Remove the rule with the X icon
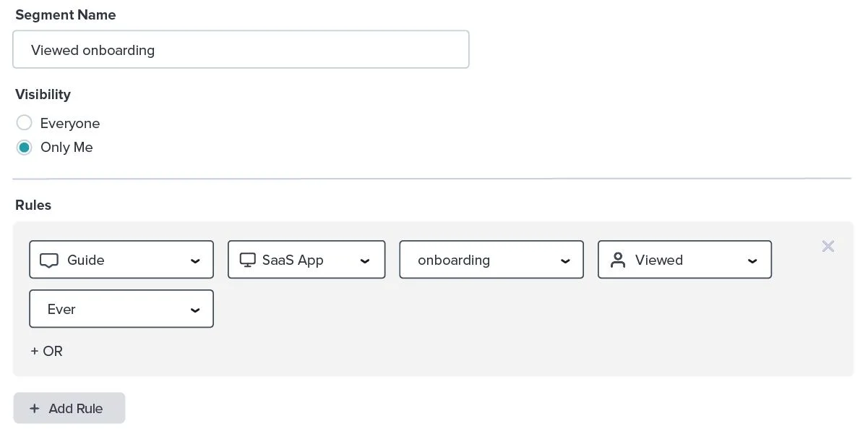 point(828,247)
